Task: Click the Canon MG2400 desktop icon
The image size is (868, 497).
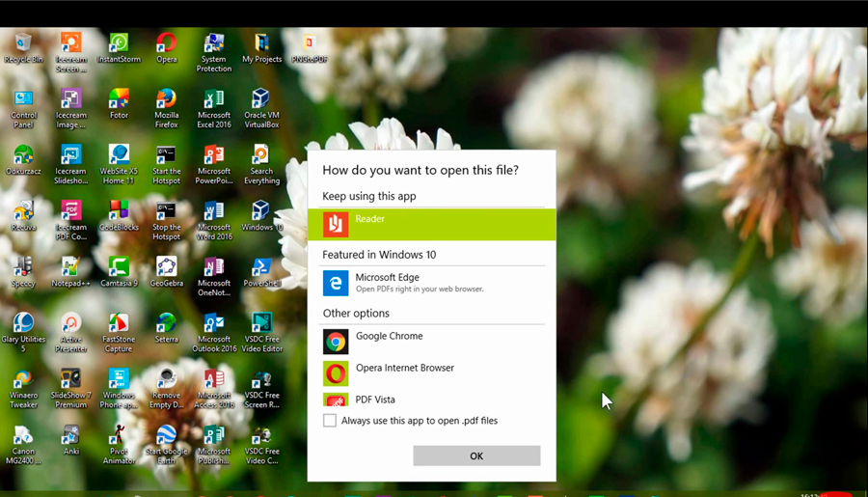Action: tap(23, 445)
